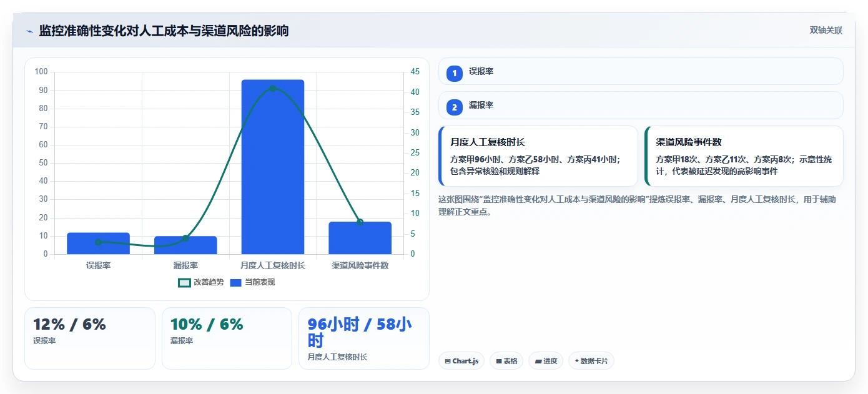
Task: Click the blue icon beside the panel title
Action: coord(29,31)
